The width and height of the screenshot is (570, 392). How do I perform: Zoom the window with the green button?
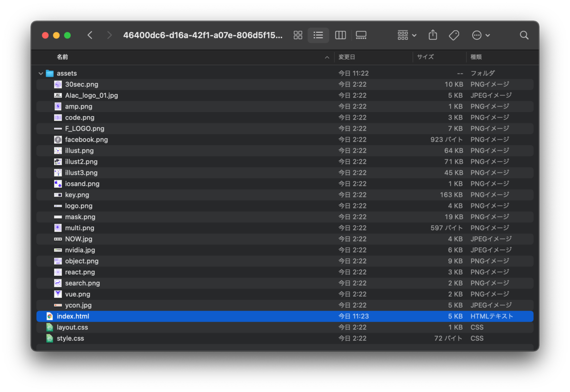click(x=67, y=35)
